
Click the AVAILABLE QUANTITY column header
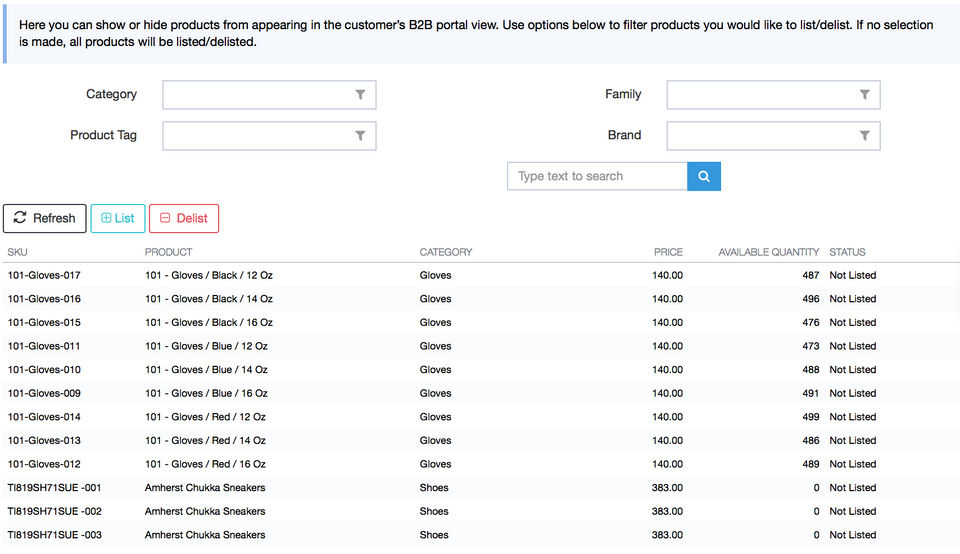click(x=768, y=252)
